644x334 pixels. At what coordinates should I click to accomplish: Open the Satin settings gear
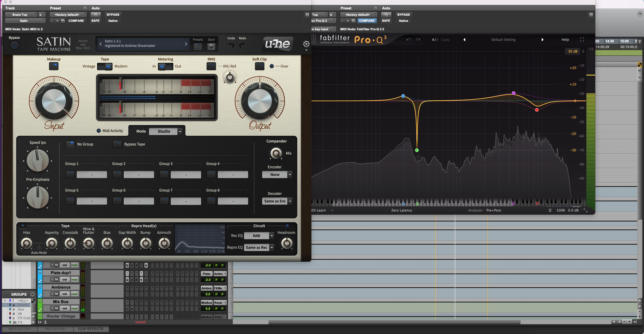(x=306, y=44)
